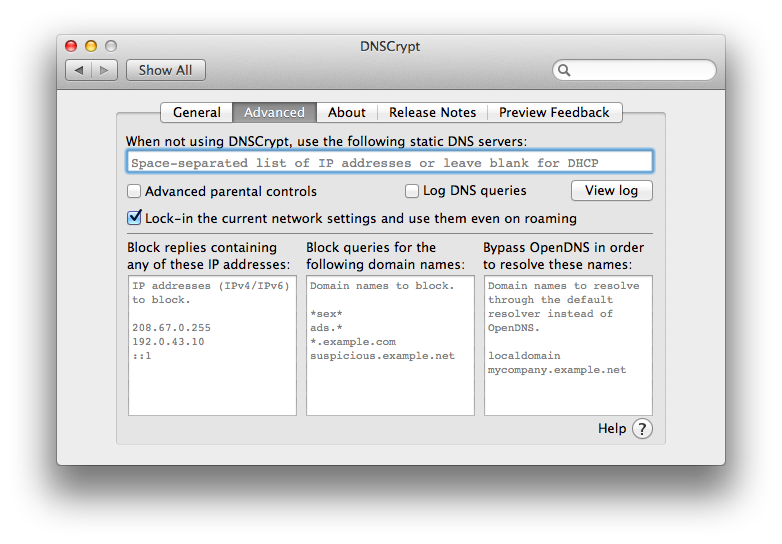Select the Release Notes tab

(x=433, y=113)
